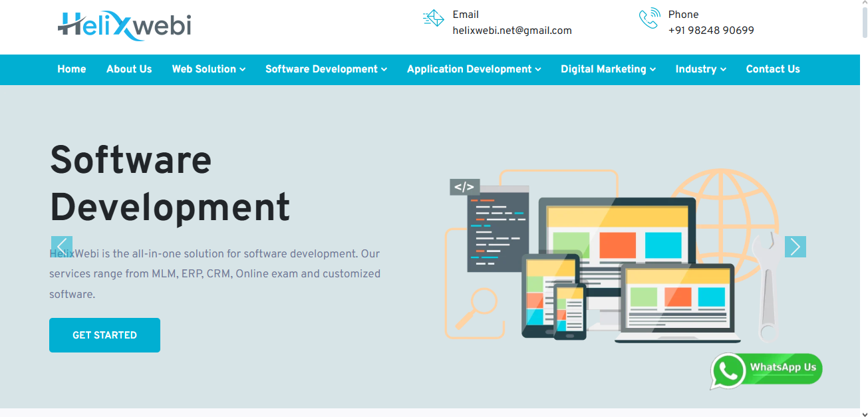Viewport: 868px width, 417px height.
Task: Click the devices illustration in slider
Action: click(x=612, y=256)
